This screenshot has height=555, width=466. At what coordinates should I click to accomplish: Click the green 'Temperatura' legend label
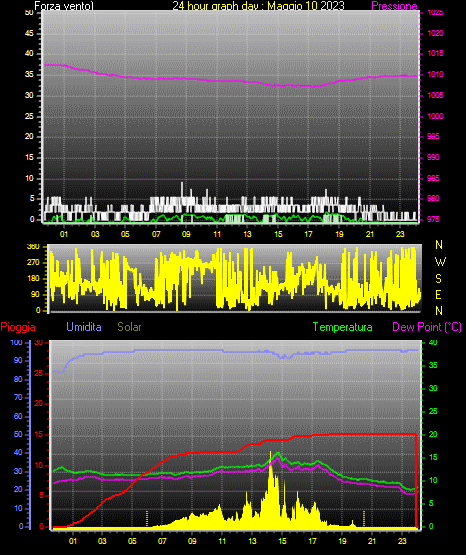(x=343, y=327)
